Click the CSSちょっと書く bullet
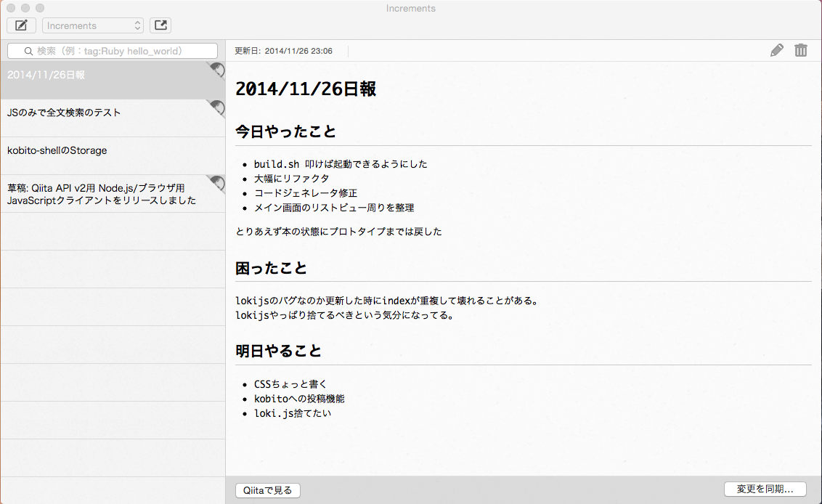The width and height of the screenshot is (822, 504). click(x=290, y=384)
